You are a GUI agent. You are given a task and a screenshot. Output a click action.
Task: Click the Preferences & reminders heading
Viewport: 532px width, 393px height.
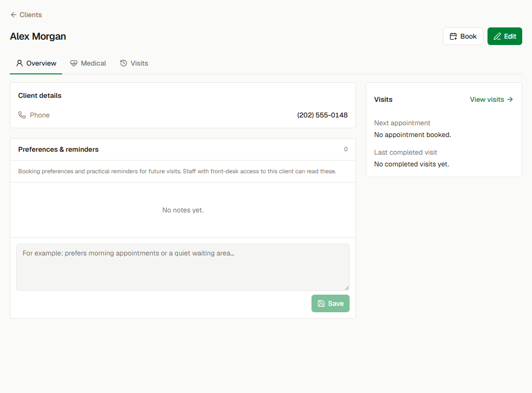[58, 149]
